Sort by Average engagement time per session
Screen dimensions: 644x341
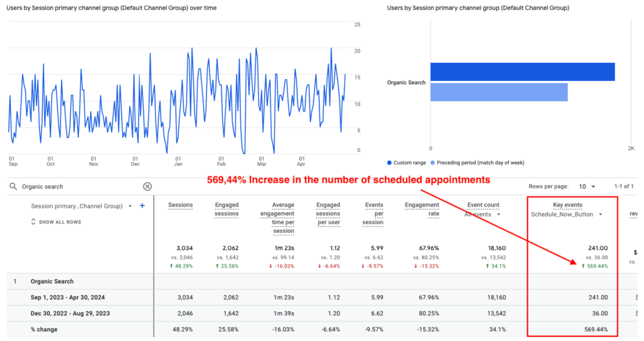277,218
